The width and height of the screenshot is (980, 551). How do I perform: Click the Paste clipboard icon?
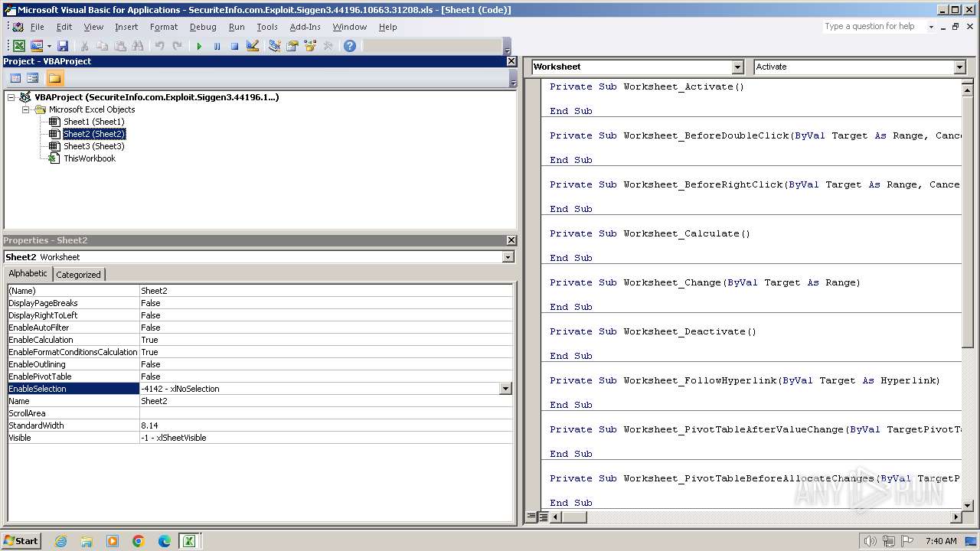[x=119, y=46]
